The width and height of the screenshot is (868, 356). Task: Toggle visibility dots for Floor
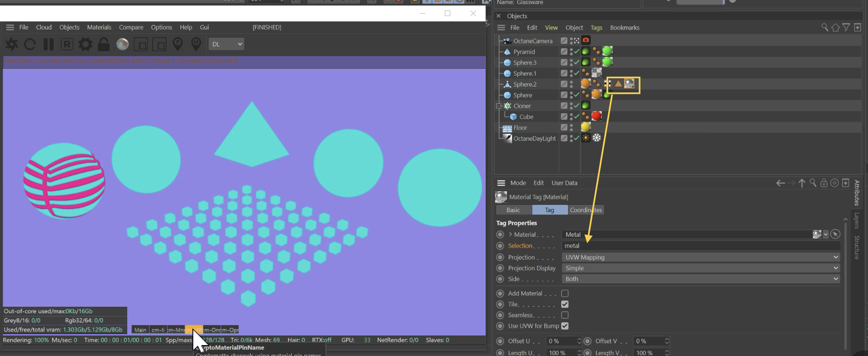(571, 127)
